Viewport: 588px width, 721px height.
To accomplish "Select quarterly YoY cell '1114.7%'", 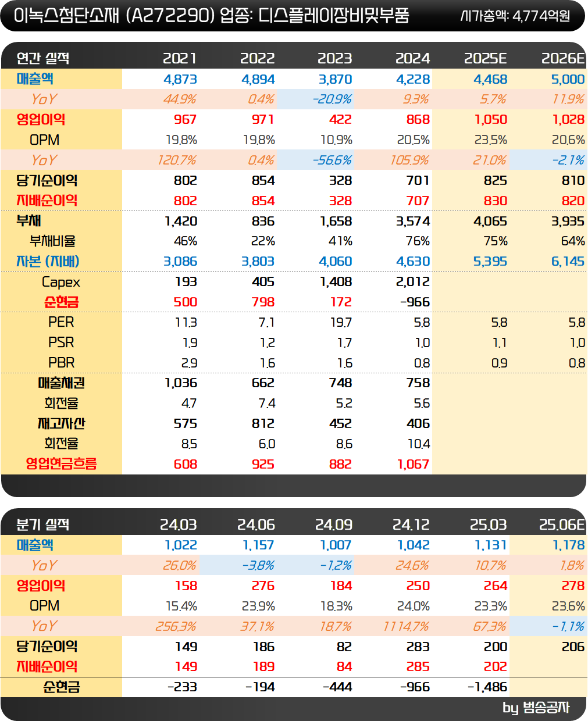I will (406, 626).
